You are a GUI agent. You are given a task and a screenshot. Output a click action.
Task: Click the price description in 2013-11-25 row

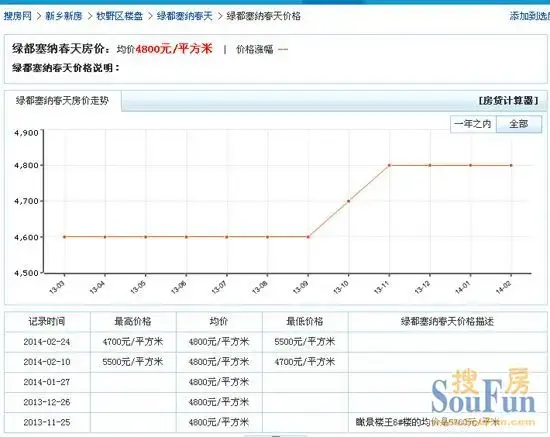point(427,422)
